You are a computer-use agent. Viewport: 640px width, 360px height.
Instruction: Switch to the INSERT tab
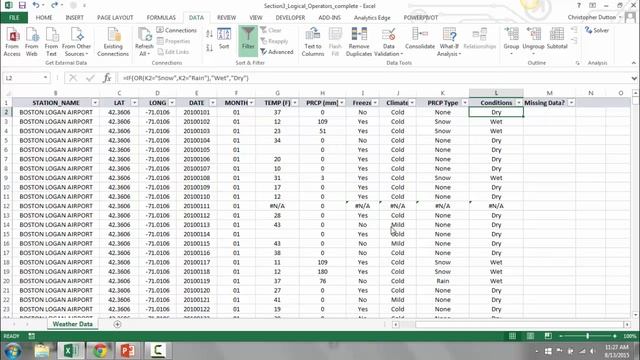click(x=74, y=18)
